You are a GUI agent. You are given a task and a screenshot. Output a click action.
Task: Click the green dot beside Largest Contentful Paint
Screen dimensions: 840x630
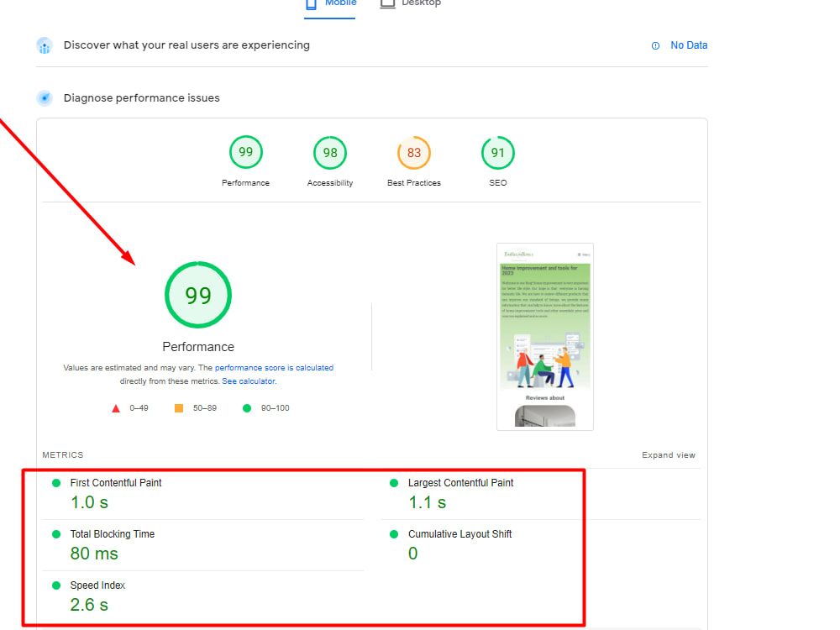click(x=394, y=483)
